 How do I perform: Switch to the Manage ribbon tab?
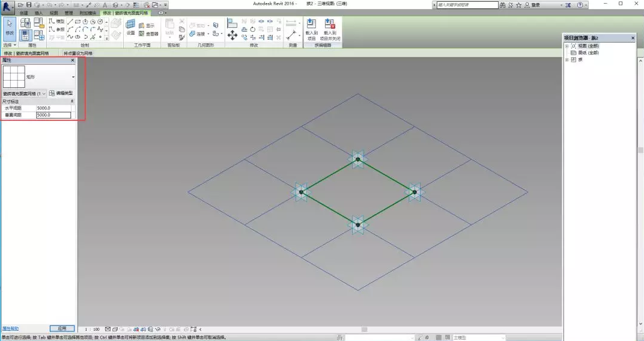coord(68,13)
